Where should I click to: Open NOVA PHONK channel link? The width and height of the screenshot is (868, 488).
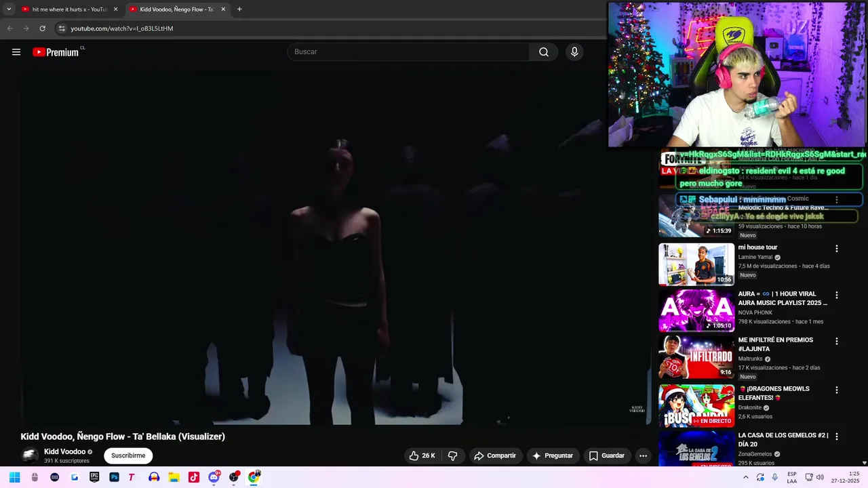[755, 313]
